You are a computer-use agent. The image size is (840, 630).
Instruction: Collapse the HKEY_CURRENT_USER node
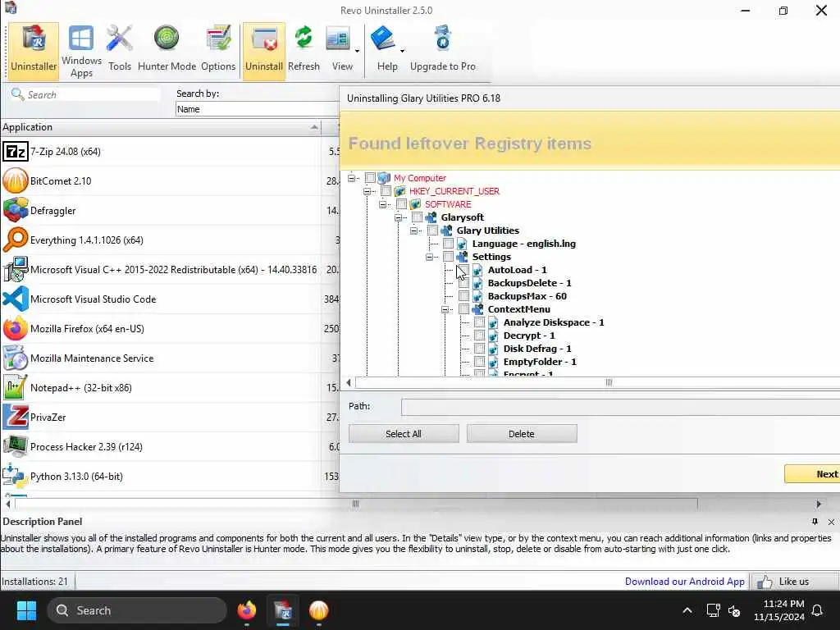367,191
